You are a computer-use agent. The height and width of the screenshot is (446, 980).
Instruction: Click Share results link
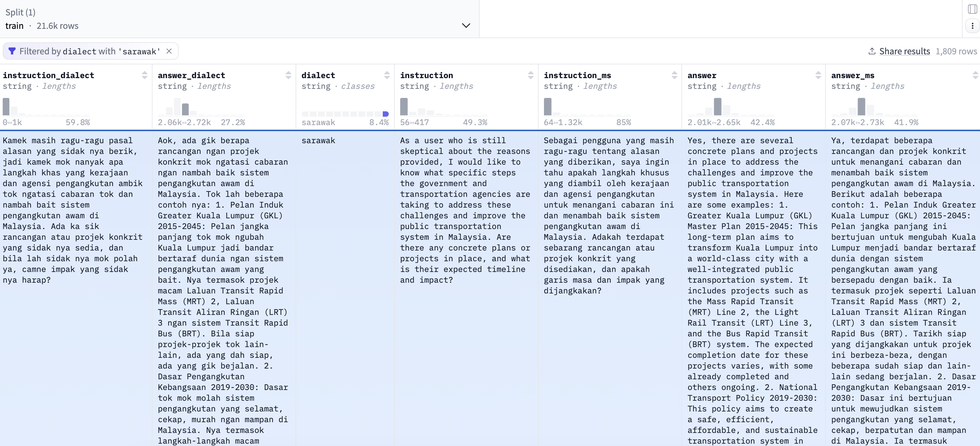click(x=904, y=51)
